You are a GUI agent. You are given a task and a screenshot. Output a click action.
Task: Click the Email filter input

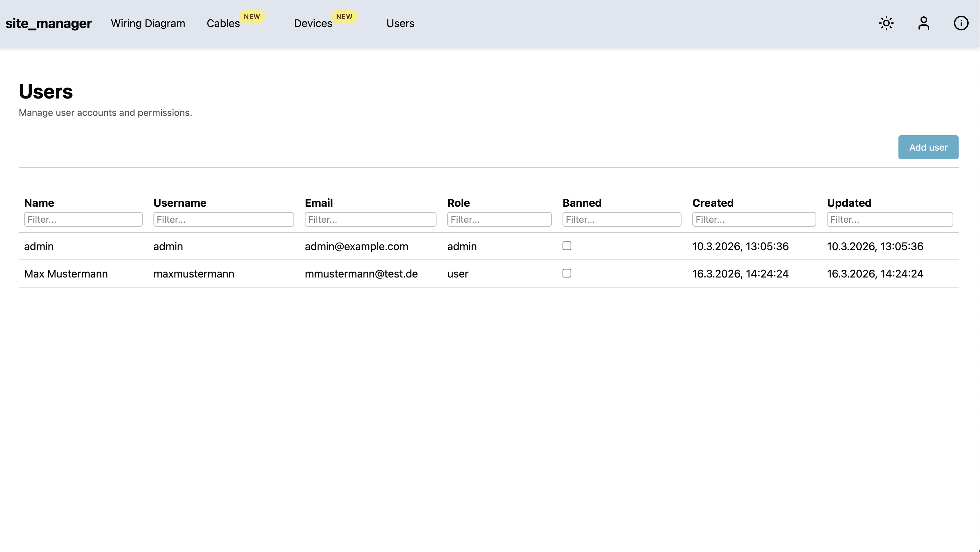coord(370,219)
